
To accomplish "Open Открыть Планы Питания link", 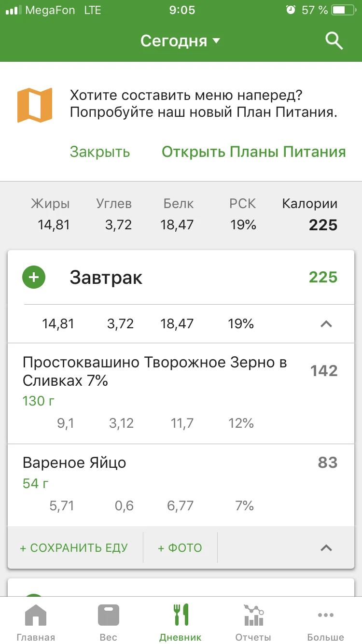I will 253,152.
